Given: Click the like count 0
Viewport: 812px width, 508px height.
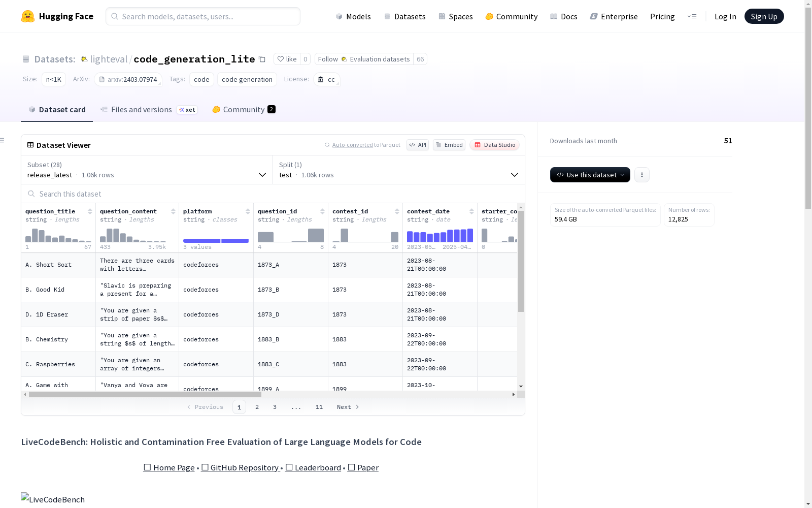Looking at the screenshot, I should [306, 59].
